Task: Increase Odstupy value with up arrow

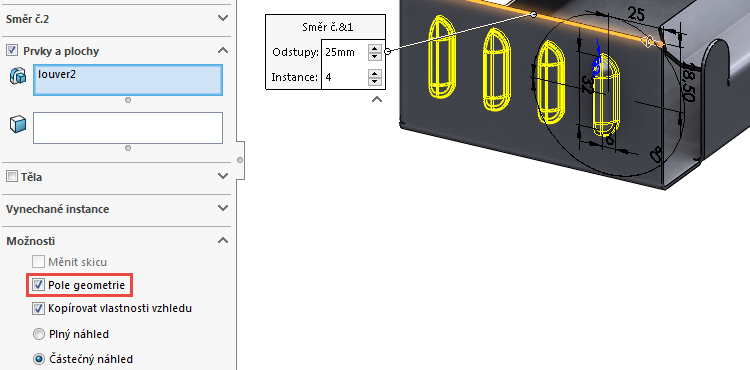Action: (x=375, y=48)
